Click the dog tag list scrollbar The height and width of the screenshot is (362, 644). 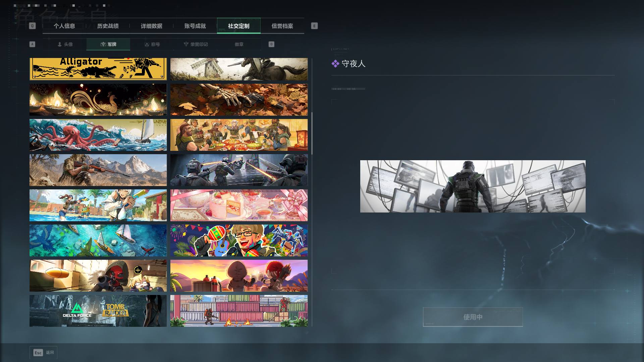(x=312, y=133)
